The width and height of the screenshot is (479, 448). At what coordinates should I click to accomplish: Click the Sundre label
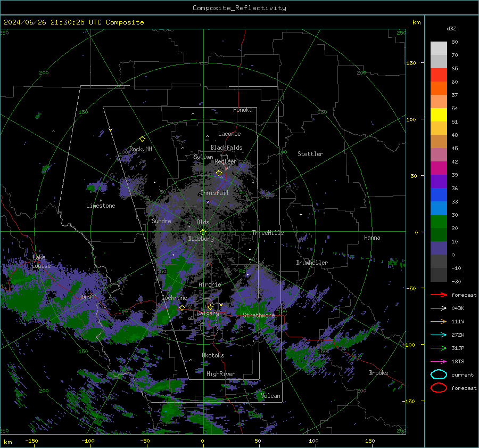pyautogui.click(x=161, y=221)
